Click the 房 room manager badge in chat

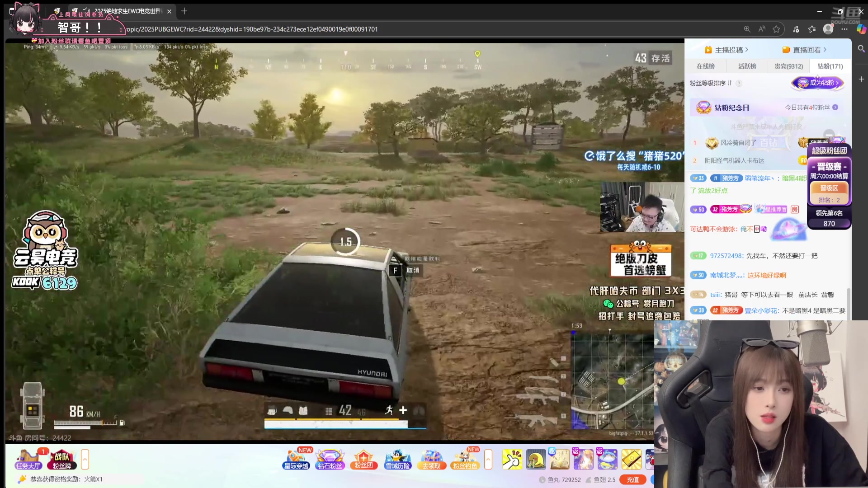[x=795, y=209]
